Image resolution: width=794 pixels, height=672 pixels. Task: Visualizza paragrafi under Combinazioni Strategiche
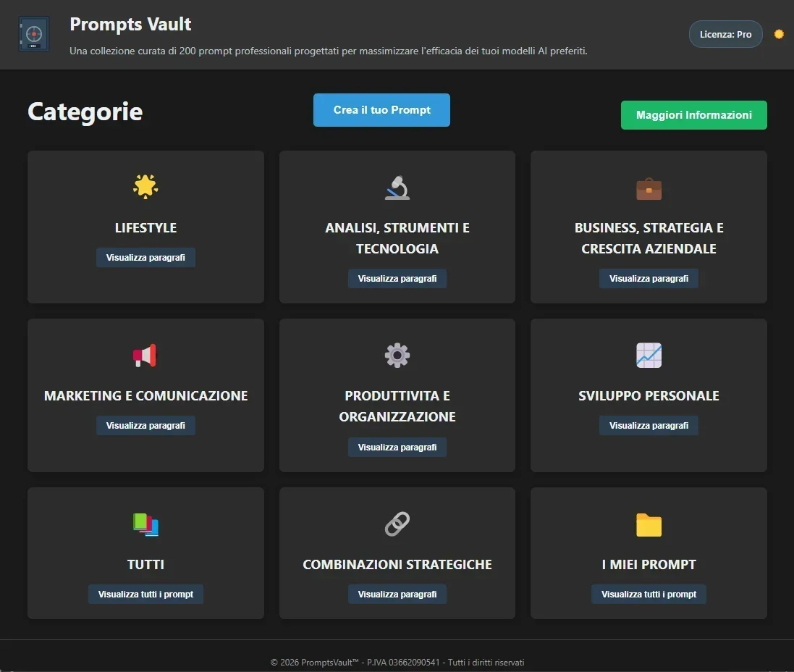397,594
